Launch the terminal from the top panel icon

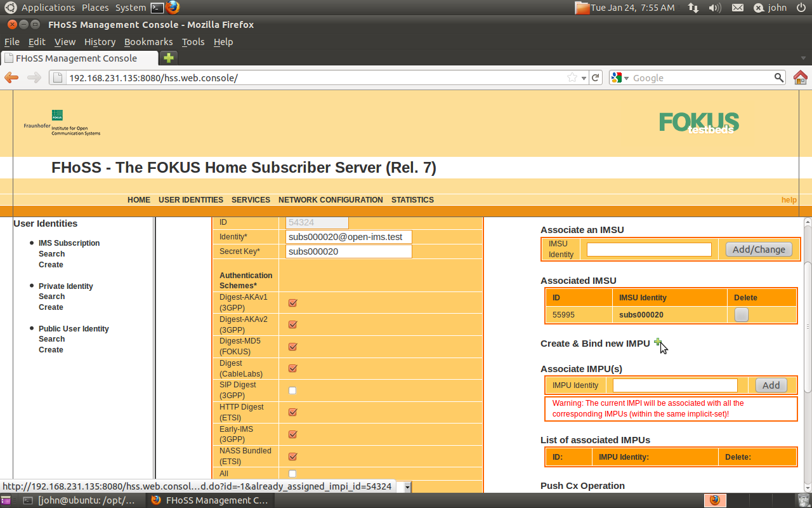(x=157, y=8)
